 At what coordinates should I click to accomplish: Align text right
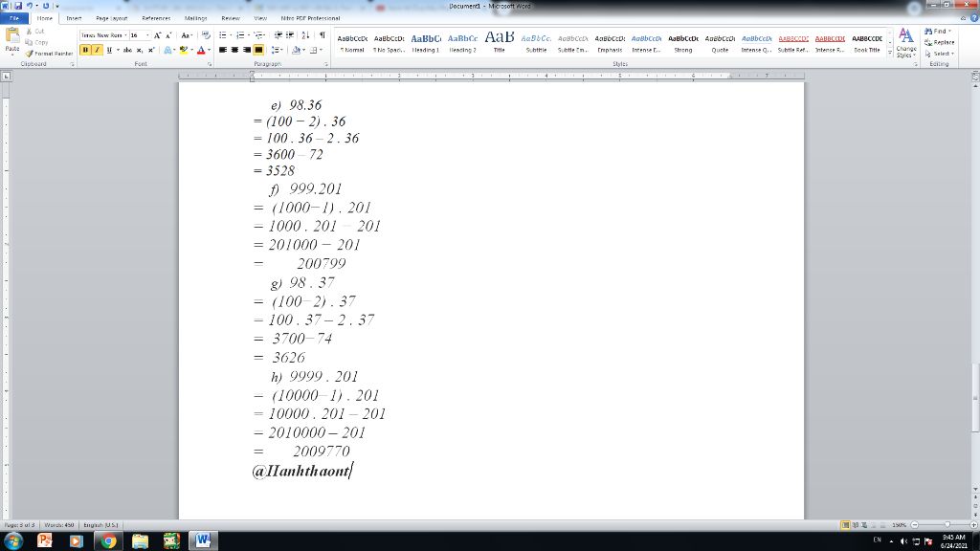(247, 50)
